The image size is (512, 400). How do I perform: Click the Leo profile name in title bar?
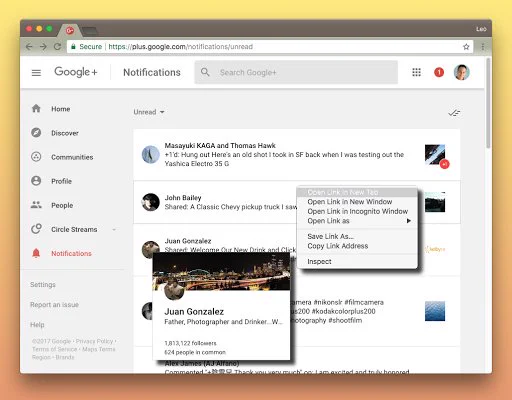pyautogui.click(x=481, y=29)
